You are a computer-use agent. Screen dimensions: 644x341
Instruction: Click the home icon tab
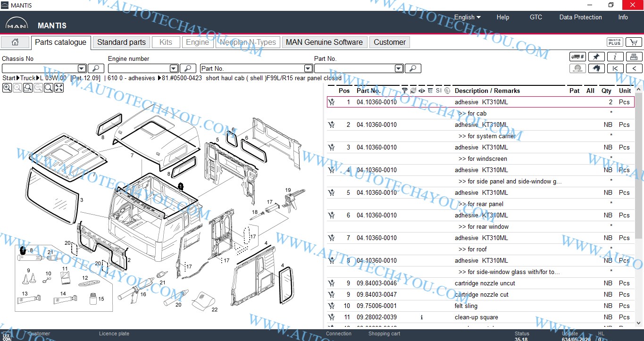[x=15, y=42]
